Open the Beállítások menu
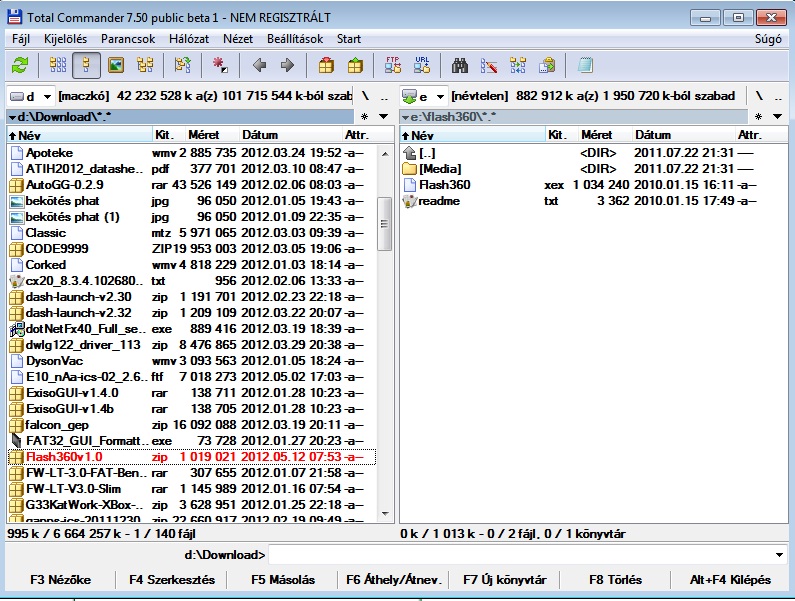 [298, 39]
